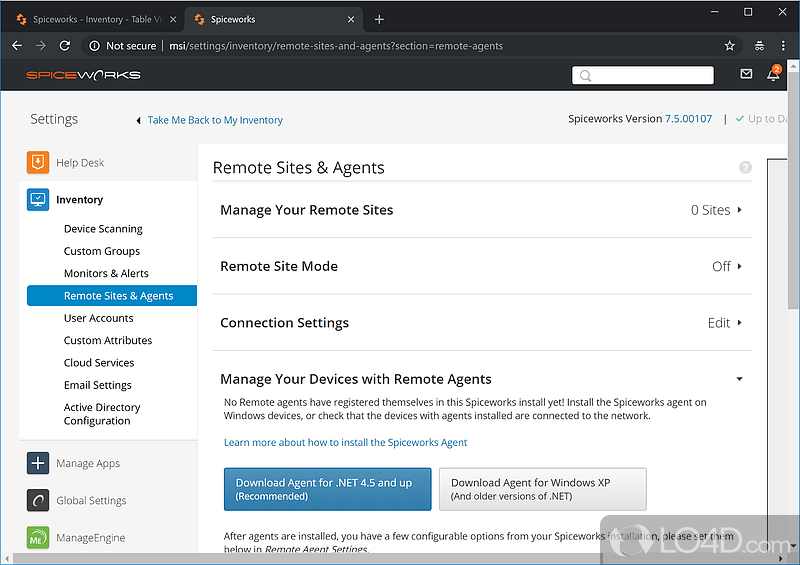This screenshot has width=800, height=565.
Task: Open Help Desk settings section
Action: click(80, 162)
